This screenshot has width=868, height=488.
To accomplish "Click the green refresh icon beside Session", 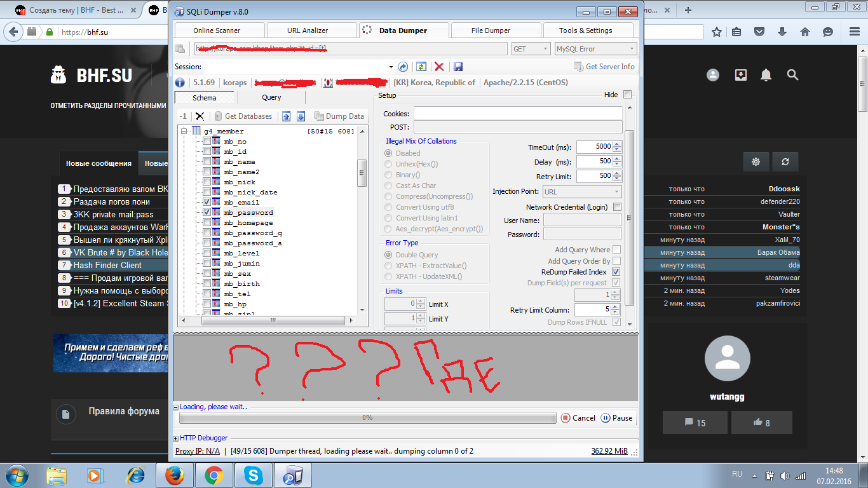I will (x=421, y=67).
